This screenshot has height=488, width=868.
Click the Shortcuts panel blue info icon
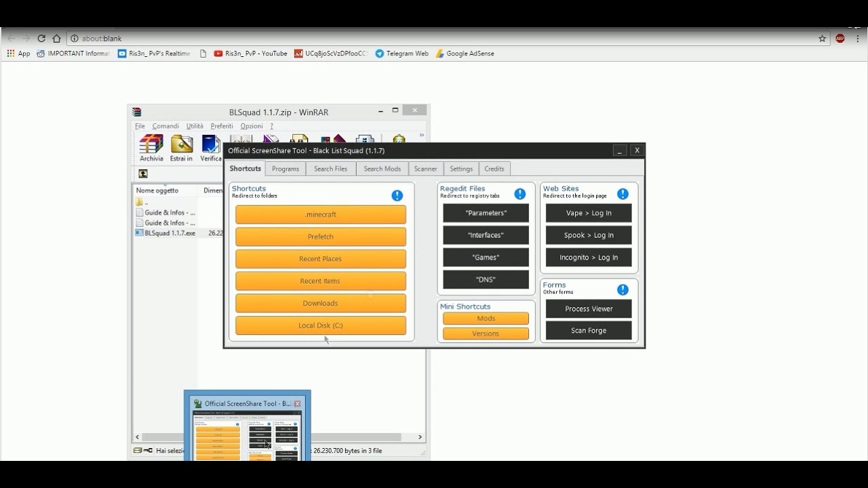tap(397, 195)
